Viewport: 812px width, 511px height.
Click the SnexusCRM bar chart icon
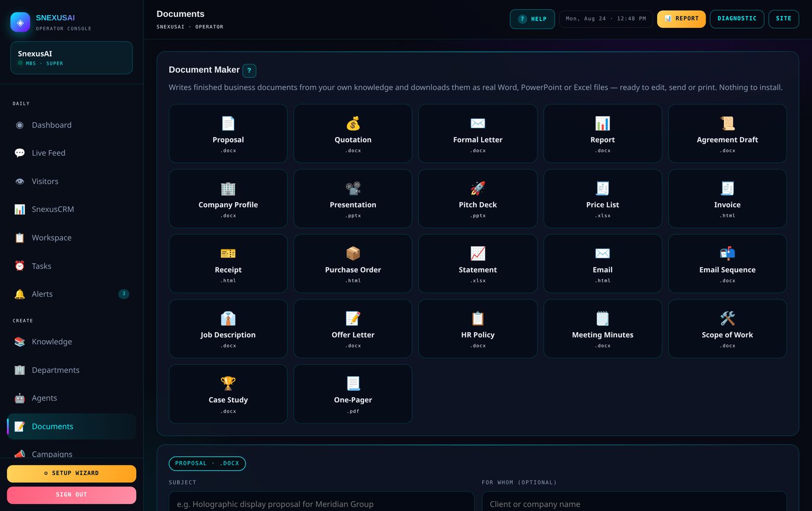pos(20,209)
